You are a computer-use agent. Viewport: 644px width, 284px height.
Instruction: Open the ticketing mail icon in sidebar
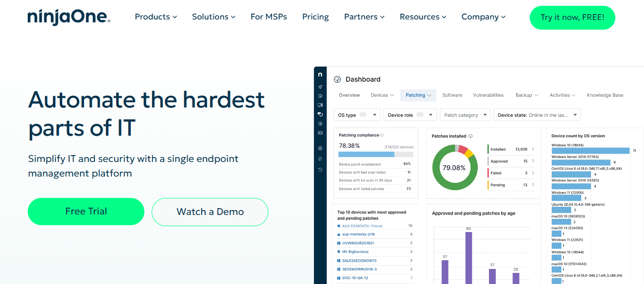point(320,133)
